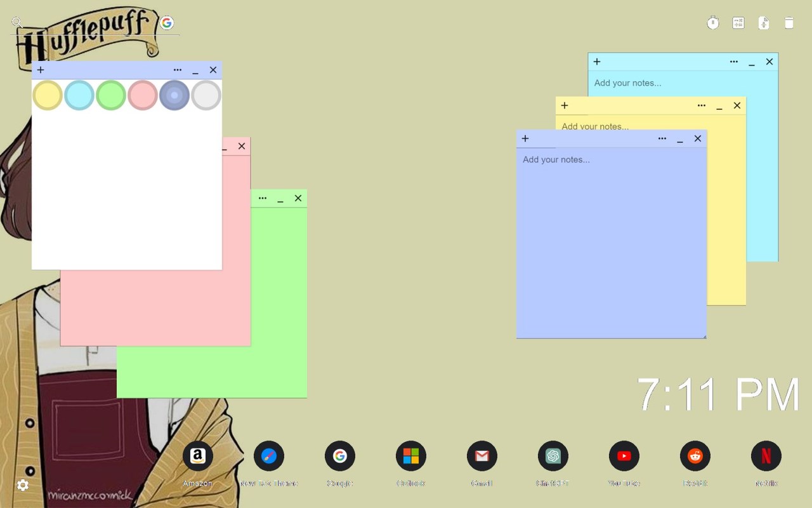Add a note from the white note's plus
This screenshot has width=812, height=508.
pos(41,70)
